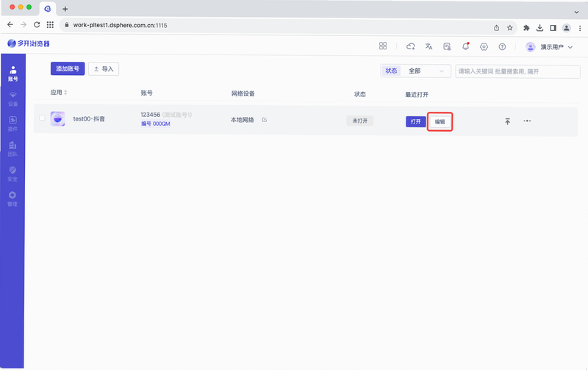Click the account number 123456 text
This screenshot has width=588, height=370.
pyautogui.click(x=151, y=115)
